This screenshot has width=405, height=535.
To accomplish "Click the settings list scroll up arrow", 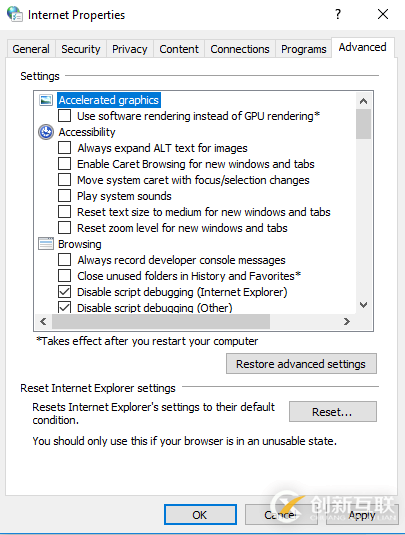I will click(x=363, y=101).
